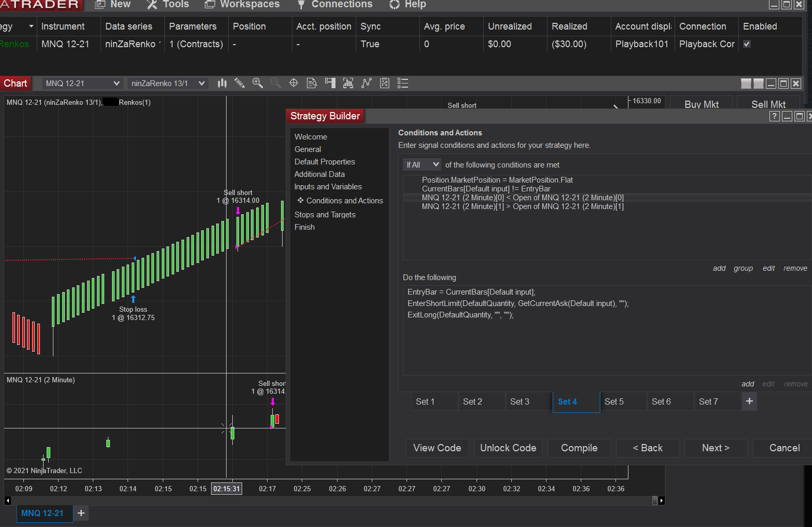
Task: Open the Stops and Targets page
Action: click(x=325, y=215)
